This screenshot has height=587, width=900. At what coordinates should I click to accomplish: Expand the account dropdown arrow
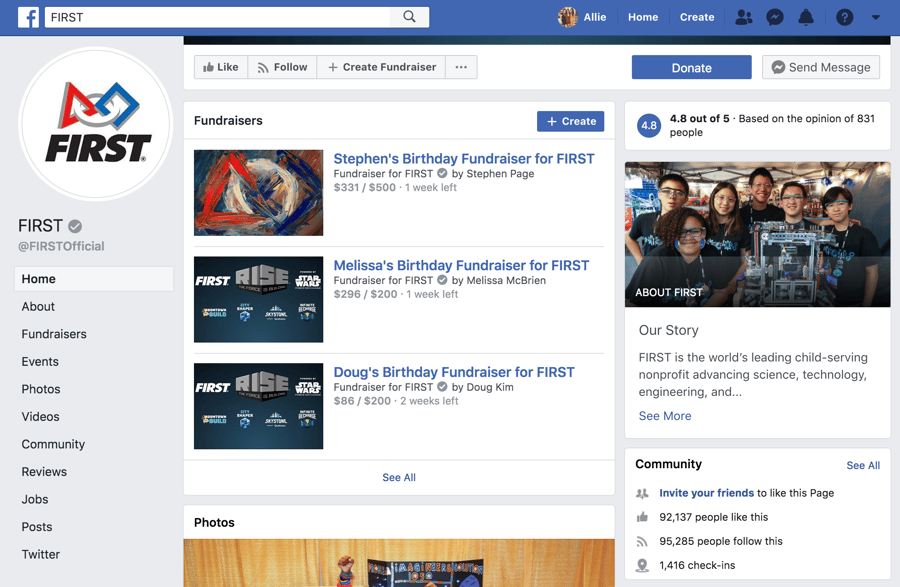coord(875,17)
